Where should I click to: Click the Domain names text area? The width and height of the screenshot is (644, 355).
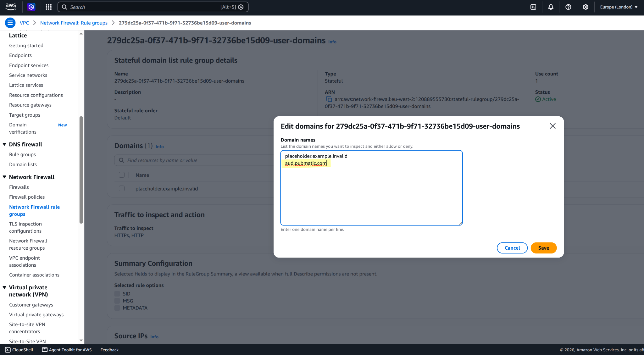point(371,188)
